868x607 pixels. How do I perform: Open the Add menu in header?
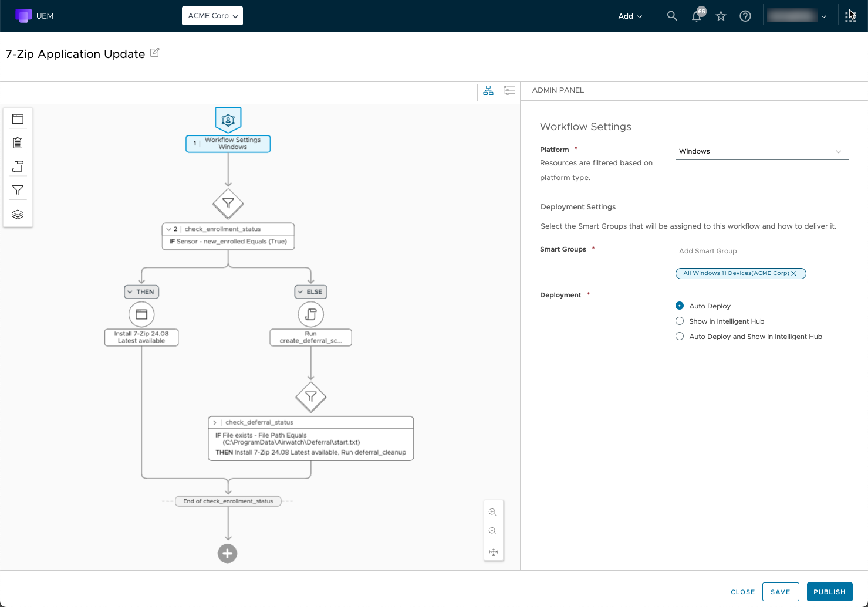[630, 16]
